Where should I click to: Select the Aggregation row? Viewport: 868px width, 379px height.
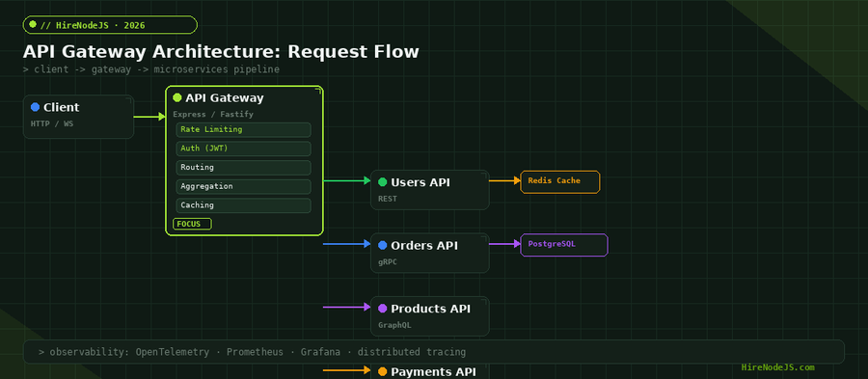(x=244, y=186)
